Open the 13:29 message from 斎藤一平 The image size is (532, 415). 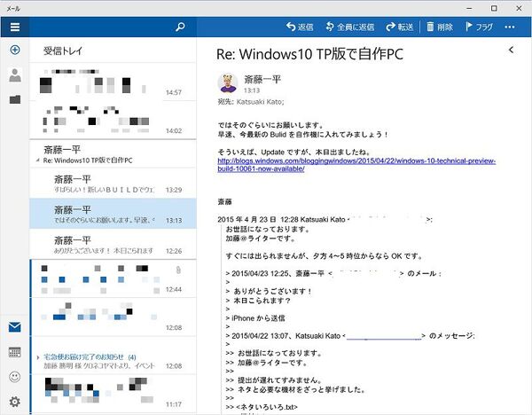[x=113, y=184]
